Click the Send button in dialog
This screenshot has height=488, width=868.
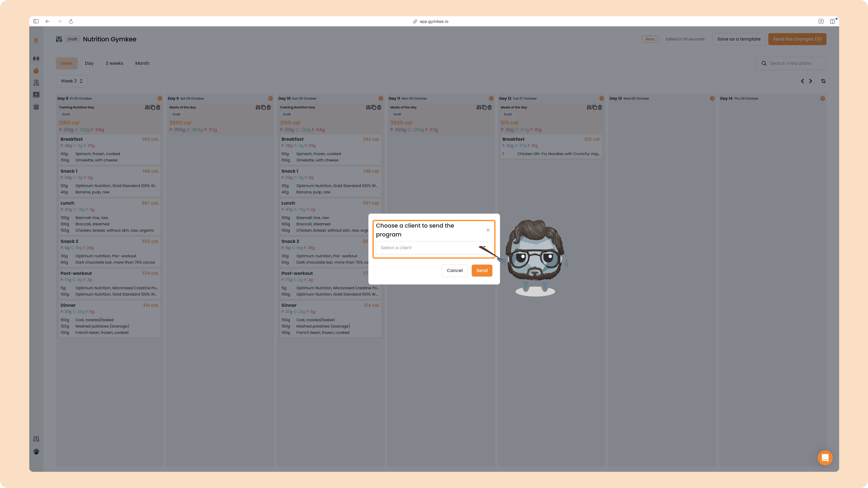pos(481,270)
